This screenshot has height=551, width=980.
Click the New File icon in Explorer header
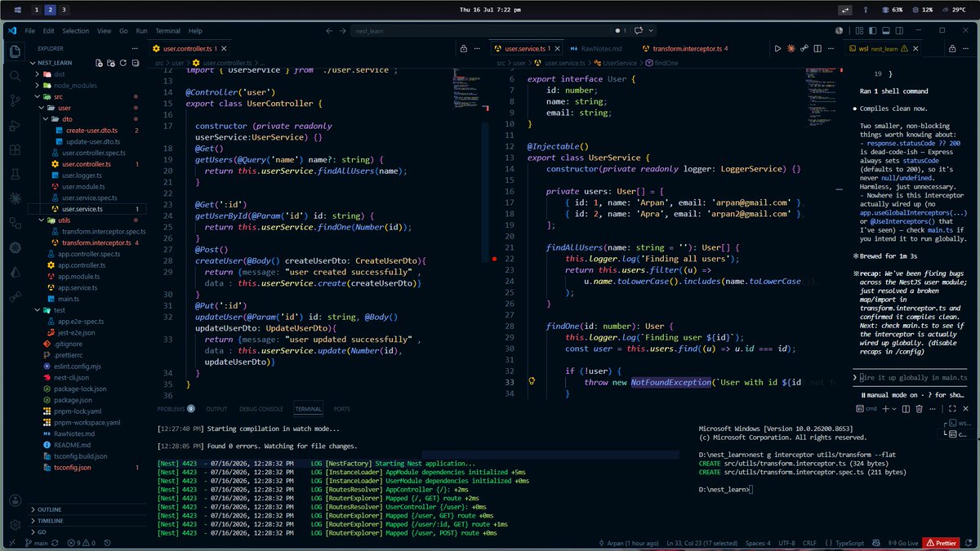99,63
